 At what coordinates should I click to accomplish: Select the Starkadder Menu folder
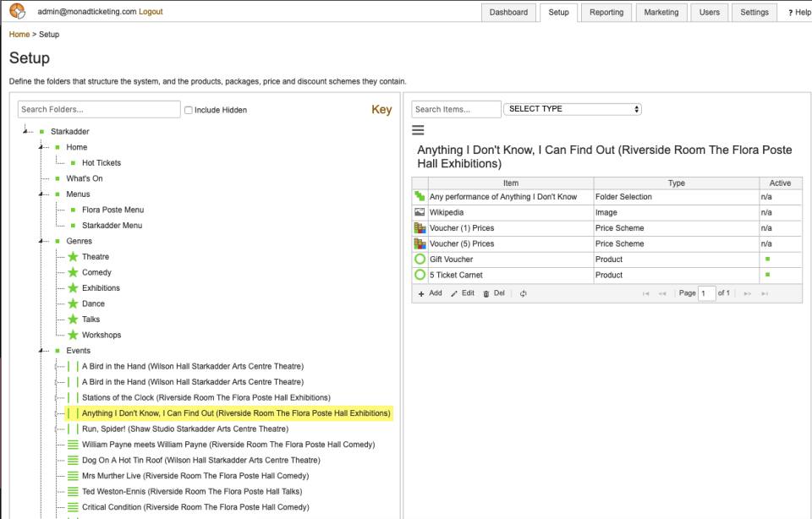point(112,226)
